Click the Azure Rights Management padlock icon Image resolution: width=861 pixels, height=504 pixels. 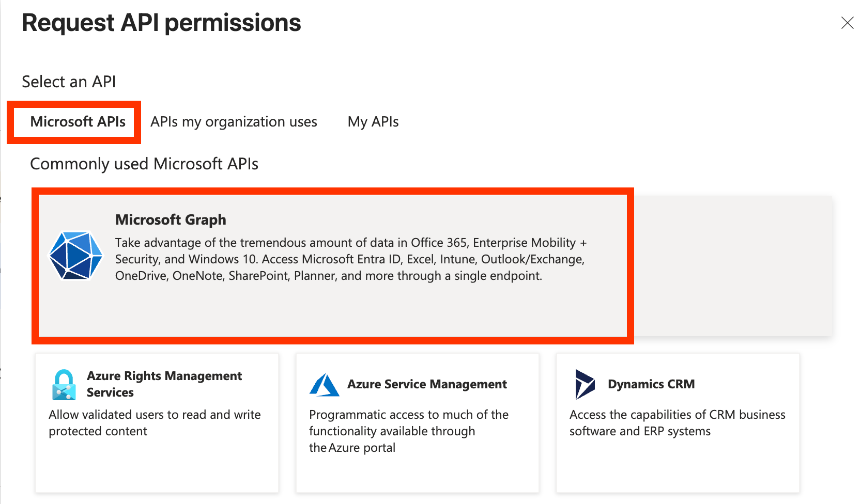coord(64,385)
